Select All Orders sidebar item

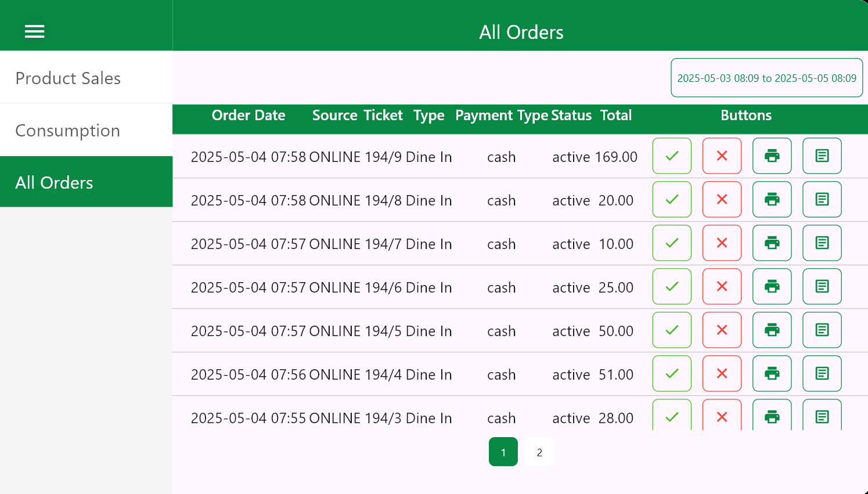coord(86,182)
